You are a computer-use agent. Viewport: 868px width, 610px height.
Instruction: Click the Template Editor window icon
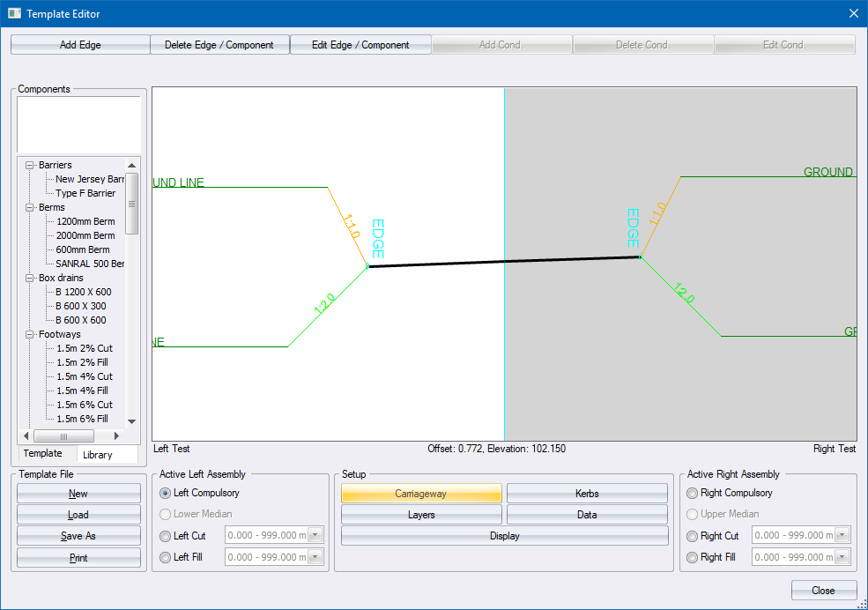[14, 14]
